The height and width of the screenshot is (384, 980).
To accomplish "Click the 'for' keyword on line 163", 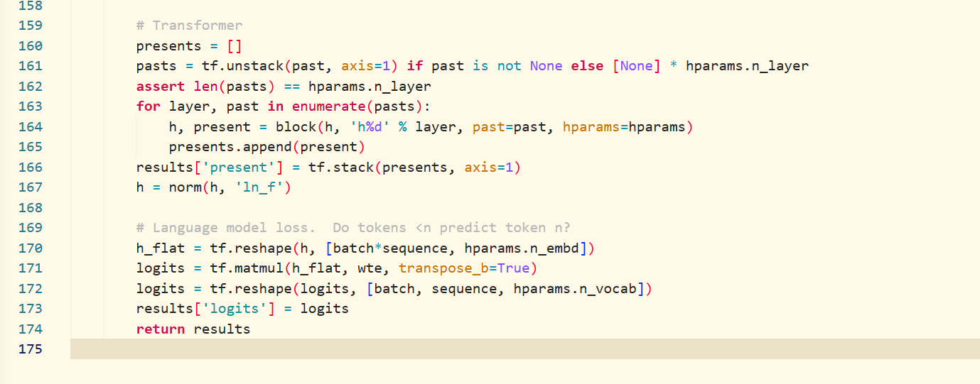I will [149, 106].
